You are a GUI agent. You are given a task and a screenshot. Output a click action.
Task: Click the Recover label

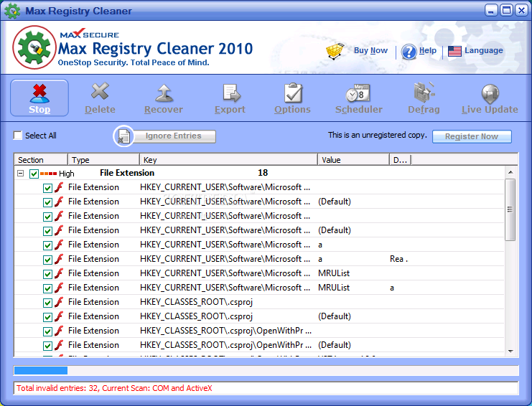164,110
